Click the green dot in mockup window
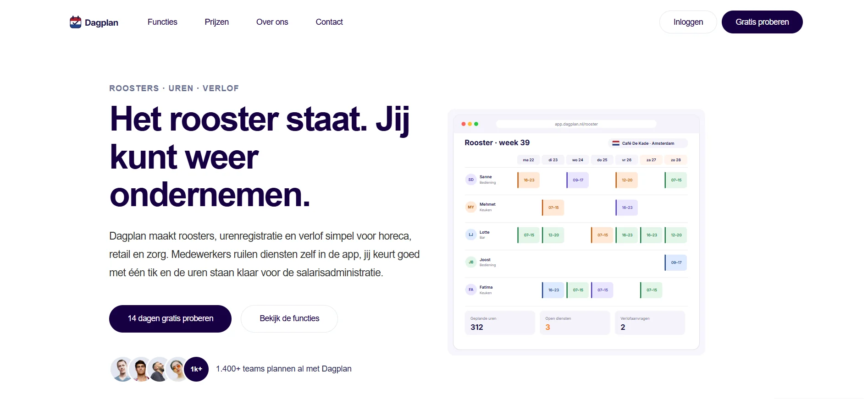Screen dimensions: 868x399 coord(476,124)
